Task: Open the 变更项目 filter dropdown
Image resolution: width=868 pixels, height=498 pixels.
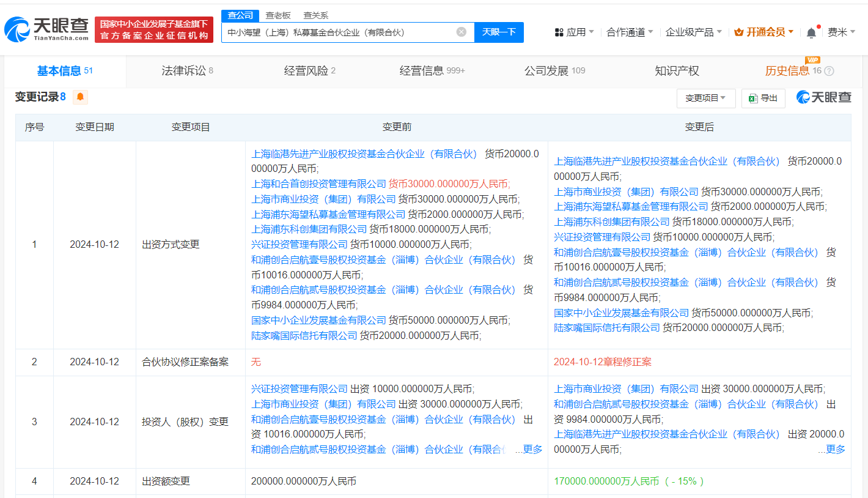Action: (706, 98)
